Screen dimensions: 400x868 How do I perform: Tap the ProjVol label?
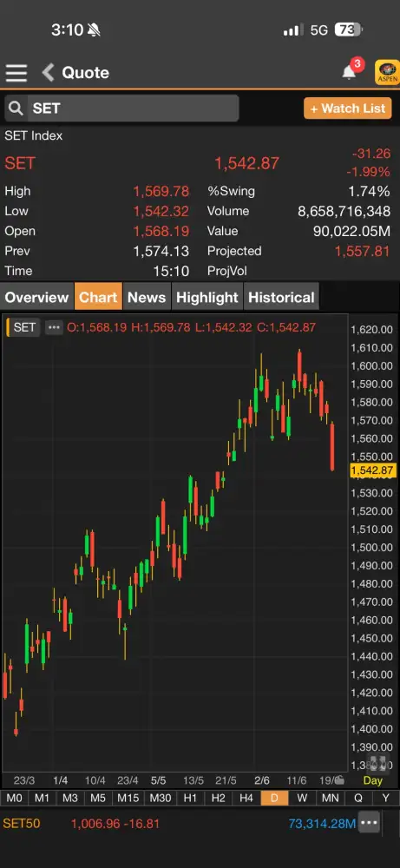pyautogui.click(x=227, y=271)
